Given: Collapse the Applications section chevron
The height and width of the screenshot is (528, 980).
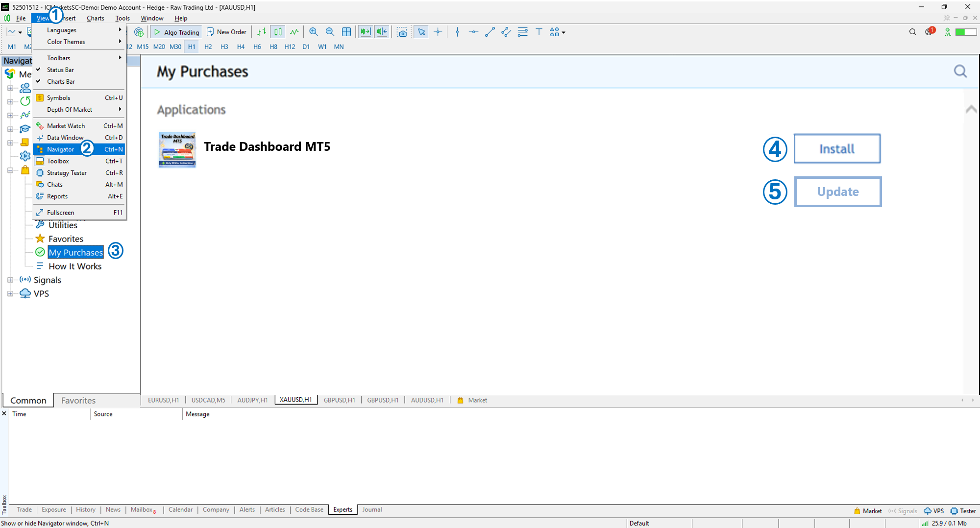Looking at the screenshot, I should tap(971, 109).
